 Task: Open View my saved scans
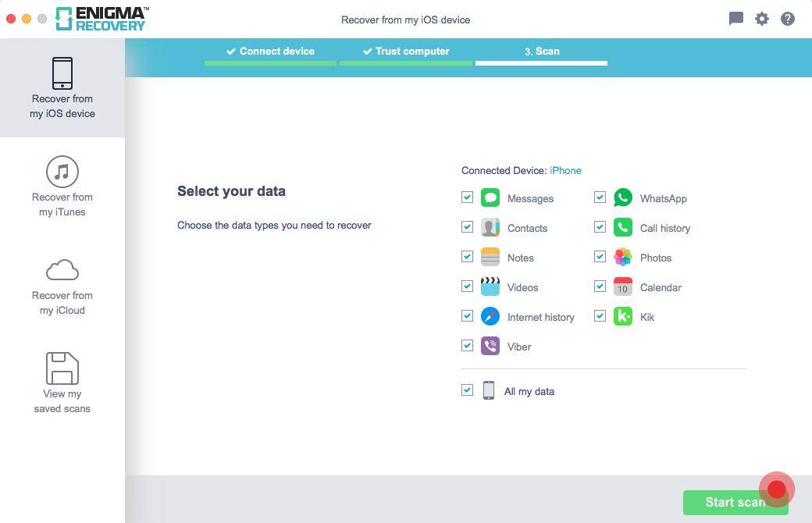pyautogui.click(x=62, y=383)
